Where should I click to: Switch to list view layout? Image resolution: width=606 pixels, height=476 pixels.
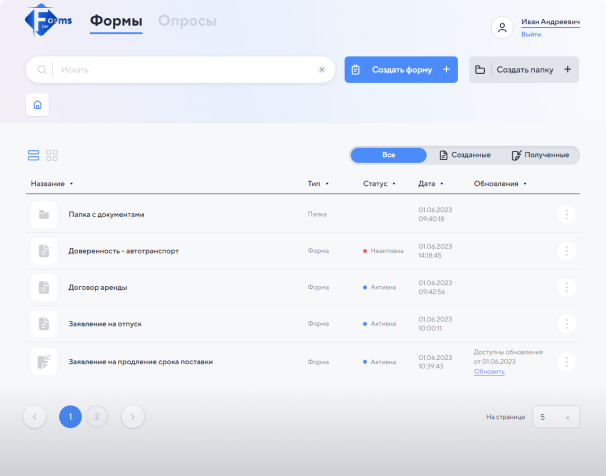[x=33, y=155]
